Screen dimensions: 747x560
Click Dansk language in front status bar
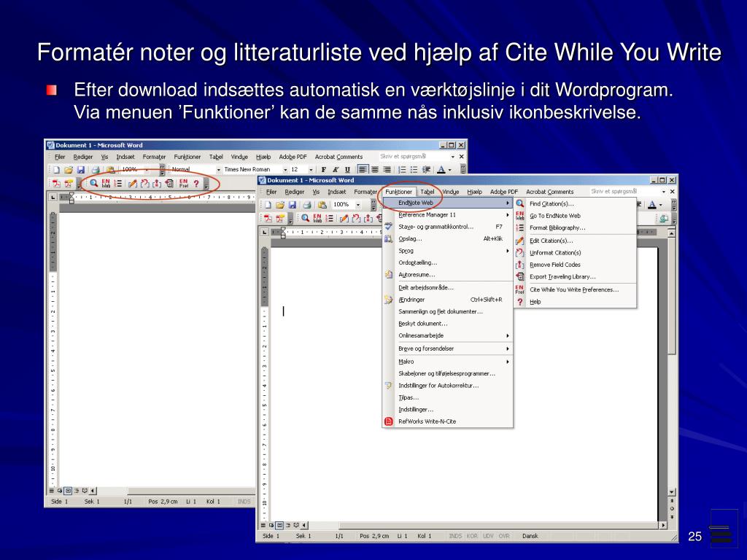(x=530, y=536)
